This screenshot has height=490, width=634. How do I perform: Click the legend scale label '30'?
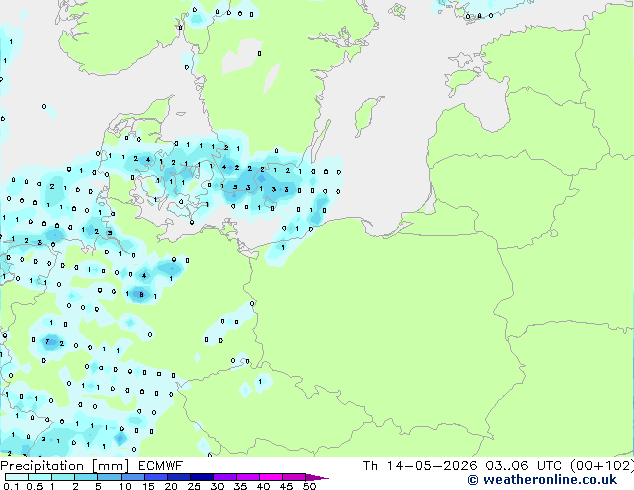[217, 486]
